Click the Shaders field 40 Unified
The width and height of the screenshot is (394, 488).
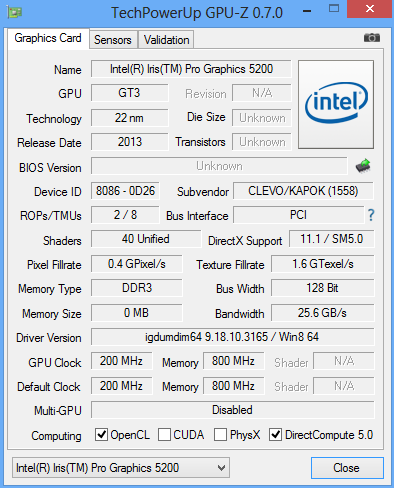pyautogui.click(x=146, y=239)
